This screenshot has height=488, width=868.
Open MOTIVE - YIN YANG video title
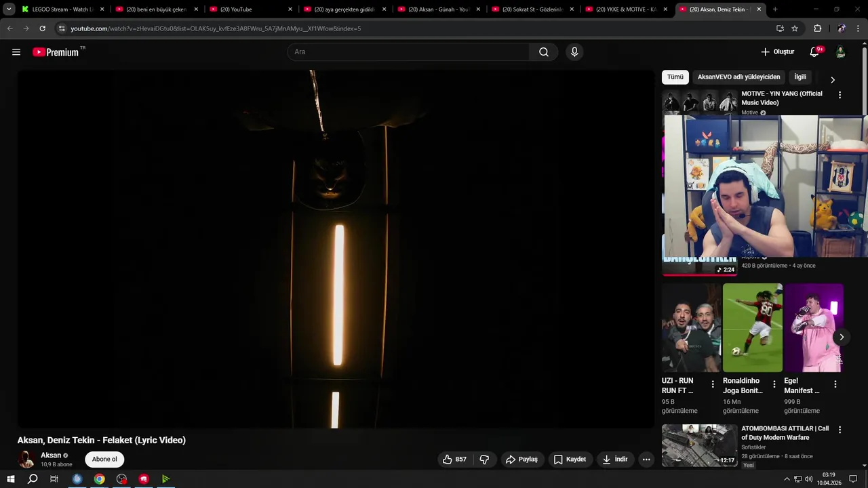[x=782, y=98]
